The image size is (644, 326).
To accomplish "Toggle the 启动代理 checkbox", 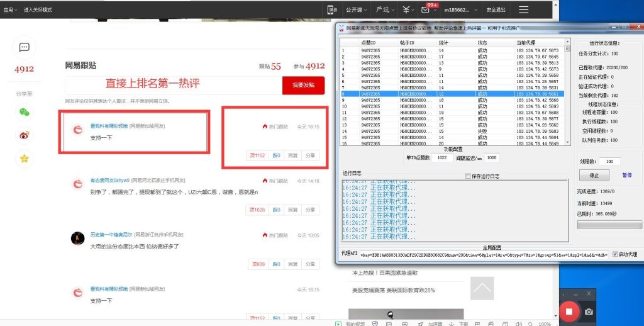I will (x=615, y=254).
